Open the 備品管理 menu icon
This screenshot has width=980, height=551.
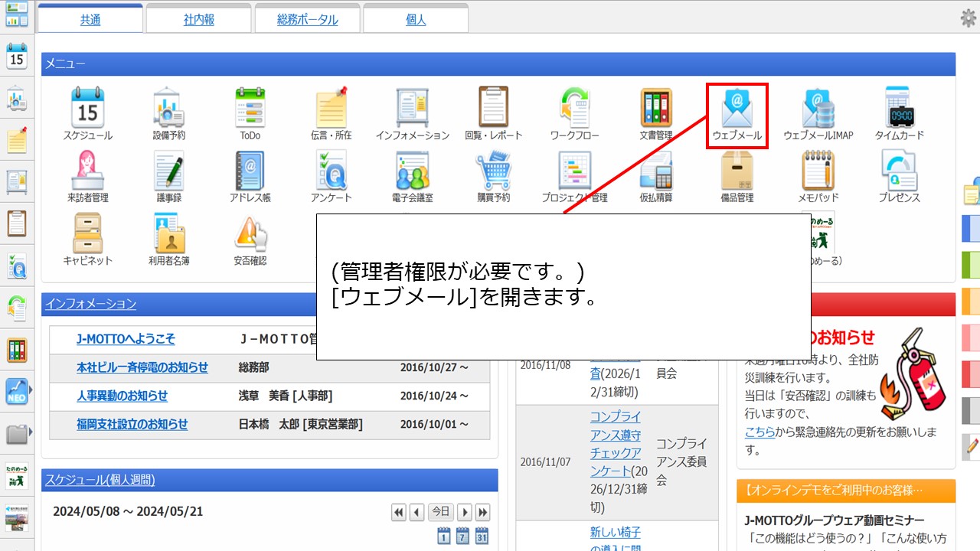(x=737, y=177)
